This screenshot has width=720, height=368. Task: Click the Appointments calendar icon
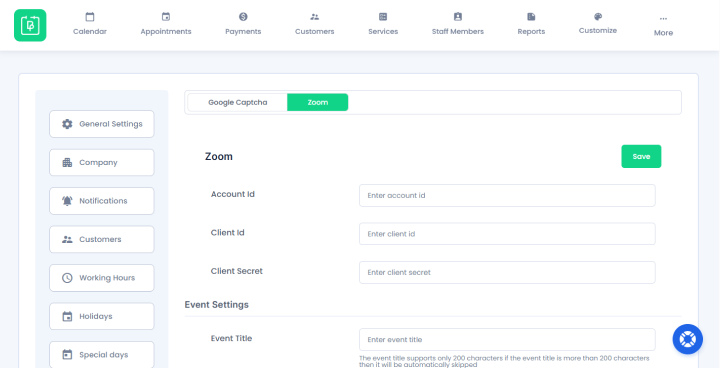coord(166,17)
